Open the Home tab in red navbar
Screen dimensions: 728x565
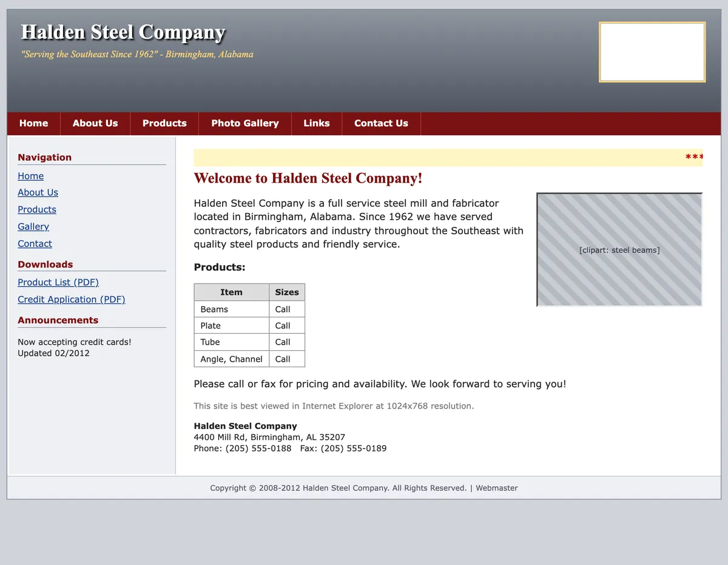(x=34, y=123)
